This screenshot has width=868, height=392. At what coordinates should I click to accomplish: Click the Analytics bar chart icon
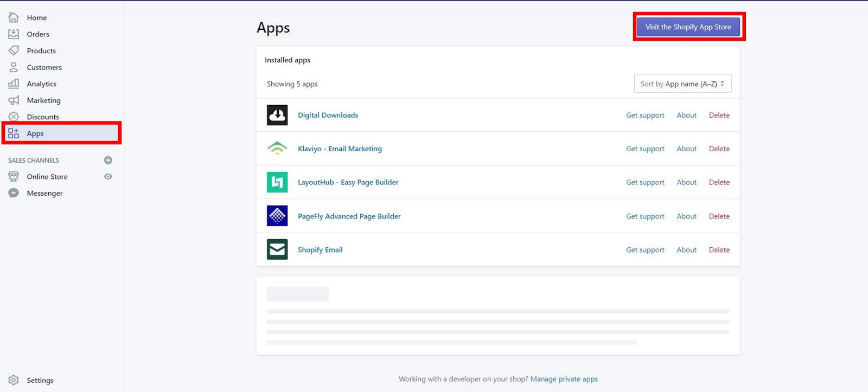(x=14, y=83)
